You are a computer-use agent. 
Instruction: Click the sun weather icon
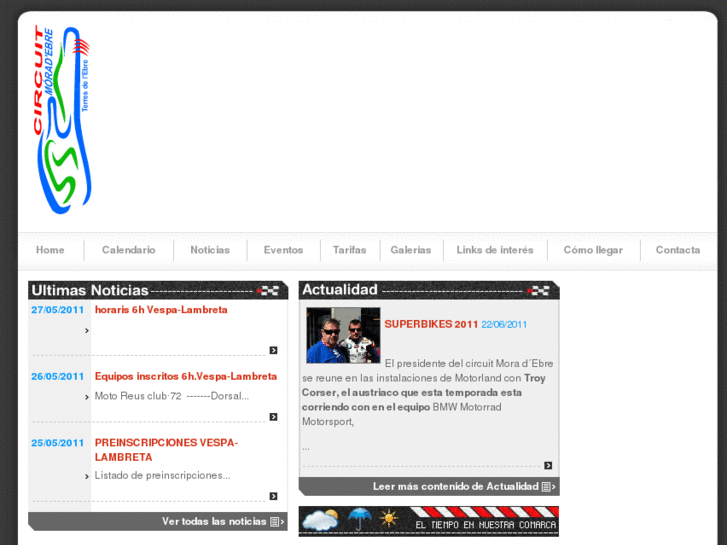389,518
